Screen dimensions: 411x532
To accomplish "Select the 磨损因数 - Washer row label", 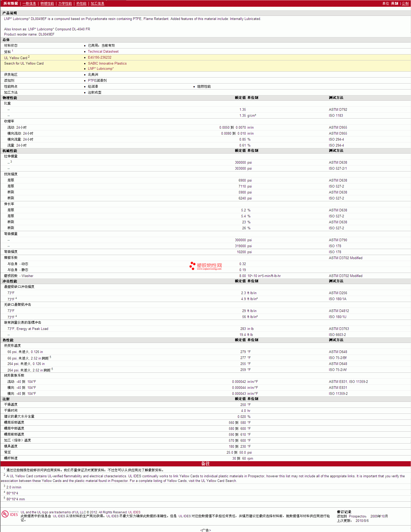I will (18, 276).
